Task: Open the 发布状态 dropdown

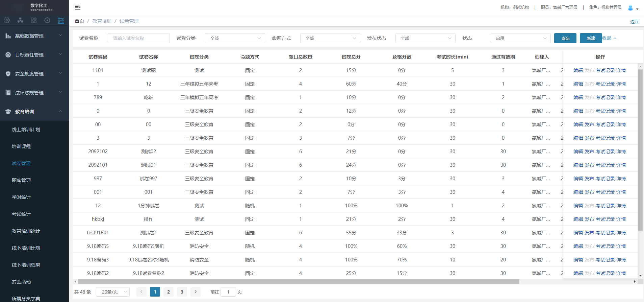Action: 425,38
